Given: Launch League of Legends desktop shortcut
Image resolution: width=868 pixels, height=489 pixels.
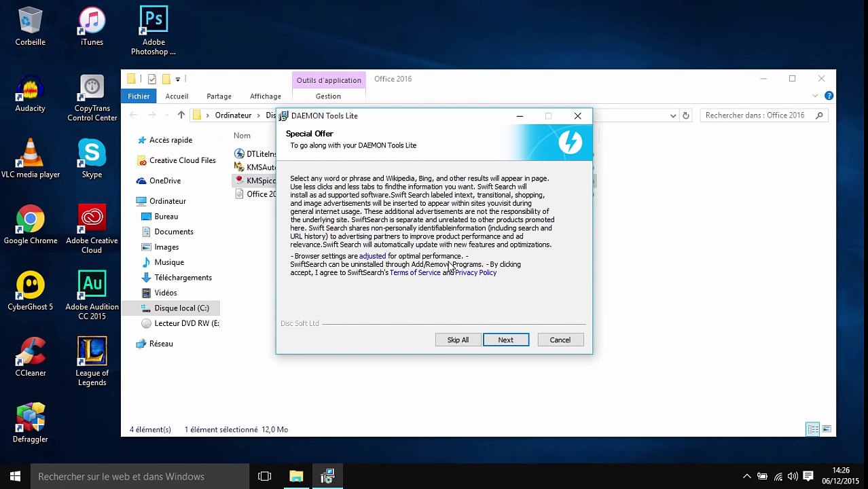Looking at the screenshot, I should [x=92, y=362].
